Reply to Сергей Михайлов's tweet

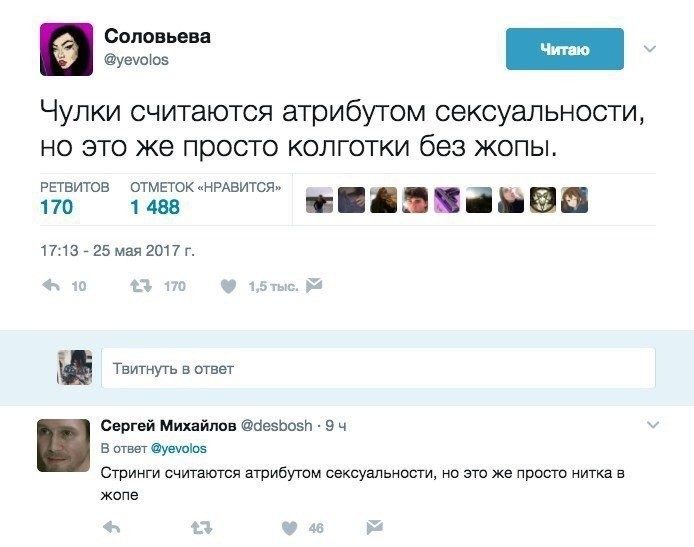tap(112, 527)
